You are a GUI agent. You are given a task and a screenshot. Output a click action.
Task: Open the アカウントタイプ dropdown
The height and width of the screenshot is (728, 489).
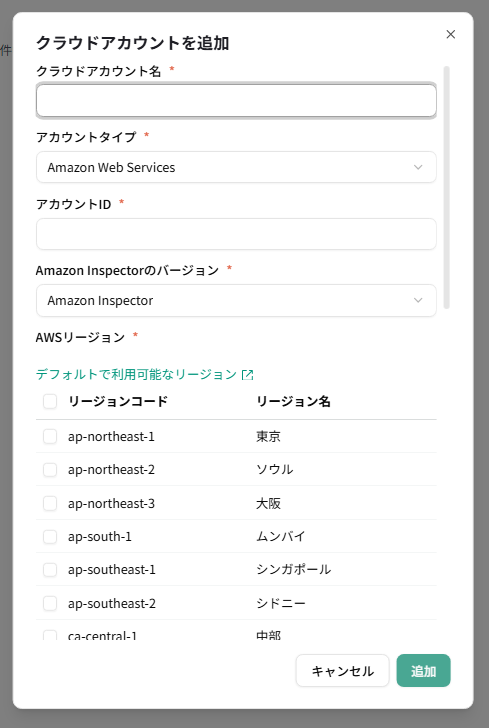coord(236,167)
